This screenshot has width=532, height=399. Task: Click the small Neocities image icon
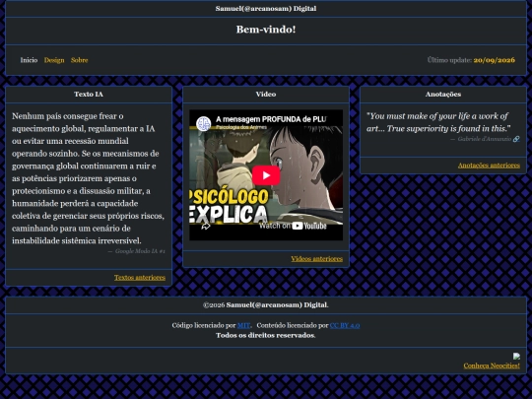coord(516,356)
